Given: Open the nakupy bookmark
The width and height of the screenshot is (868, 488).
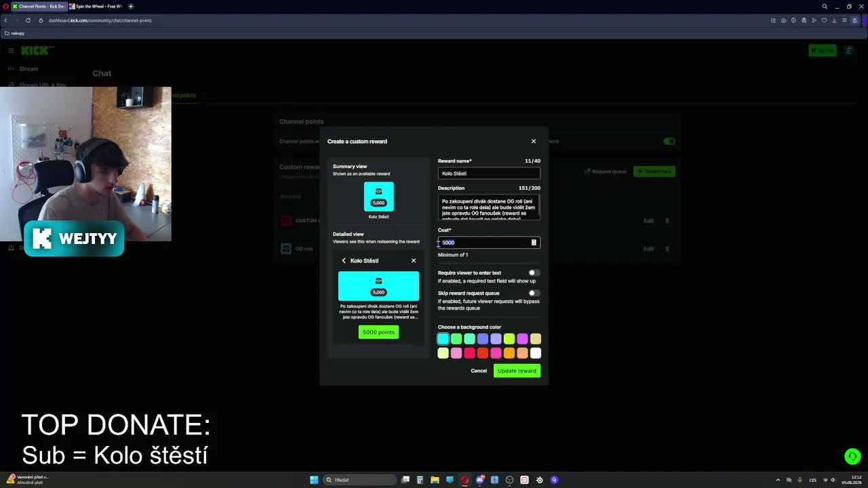Looking at the screenshot, I should tap(14, 33).
